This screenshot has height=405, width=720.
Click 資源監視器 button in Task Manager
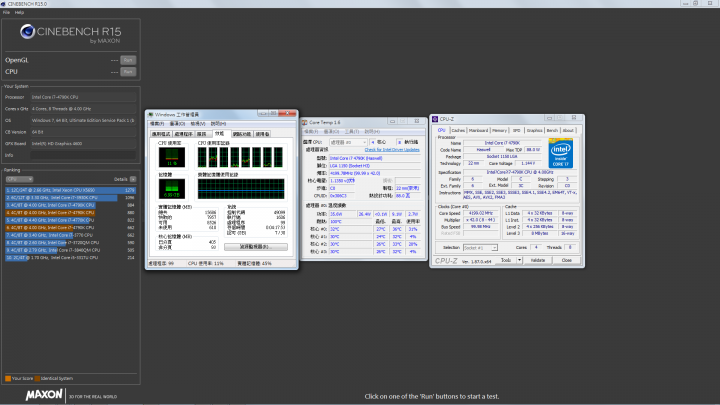[x=256, y=247]
